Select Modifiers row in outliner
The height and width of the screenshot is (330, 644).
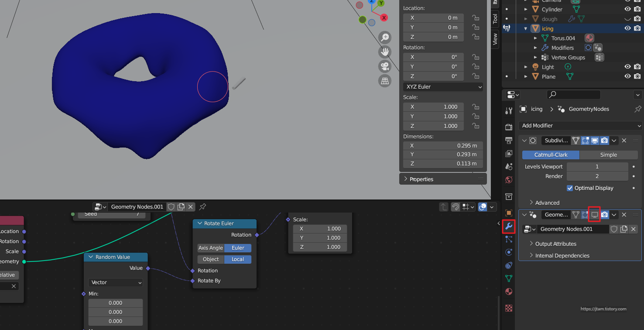coord(562,48)
